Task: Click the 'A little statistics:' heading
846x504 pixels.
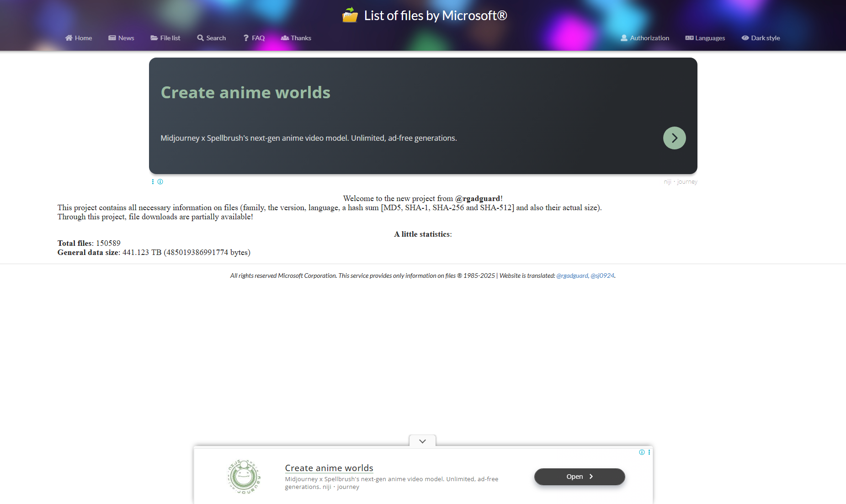Action: [423, 234]
